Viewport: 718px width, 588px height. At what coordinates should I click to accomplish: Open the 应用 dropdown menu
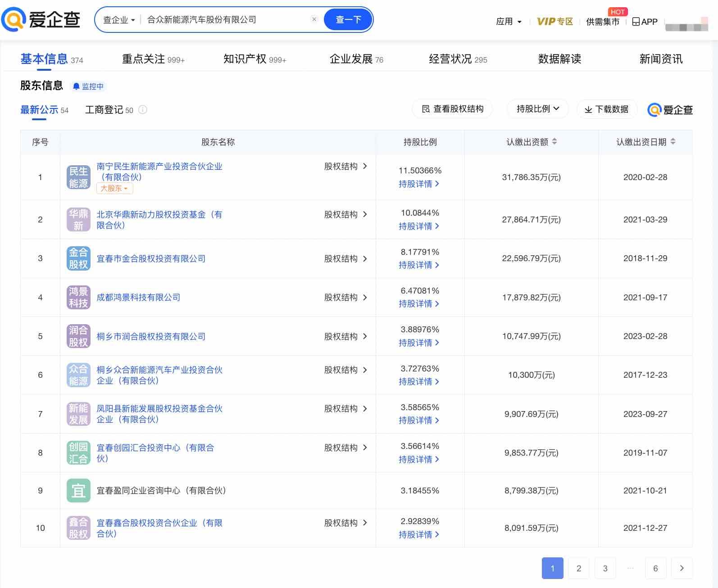pyautogui.click(x=509, y=22)
